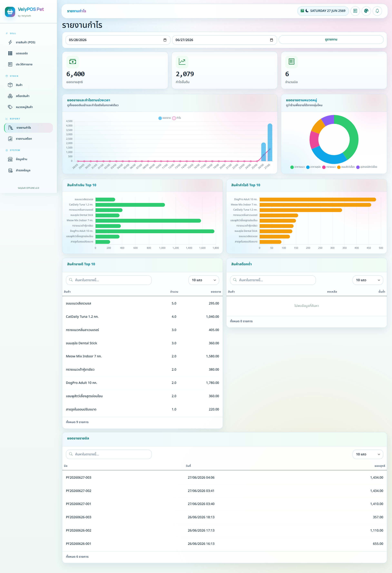Viewport: 392px width, 573px height.
Task: Click the notification bell icon
Action: (x=377, y=11)
